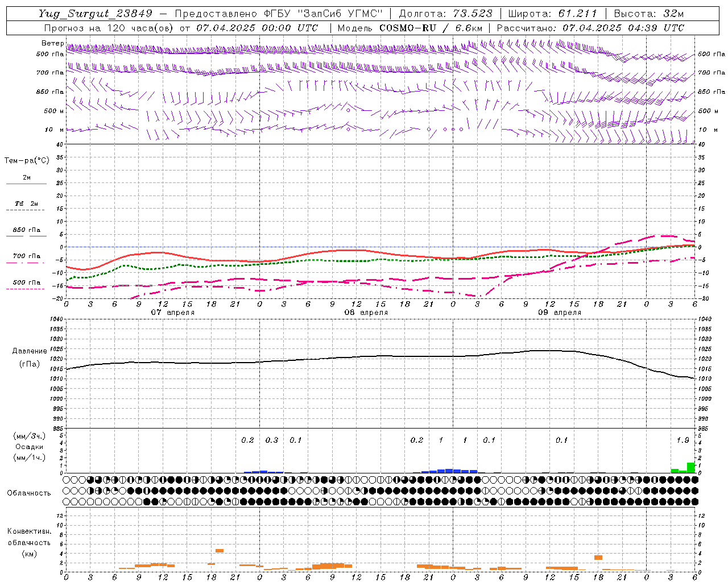
Task: Click the Конвективн. convective cloud label
Action: [29, 531]
